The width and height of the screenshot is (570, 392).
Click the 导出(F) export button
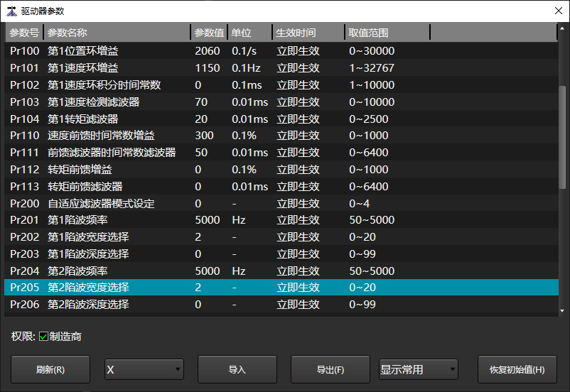[x=330, y=369]
